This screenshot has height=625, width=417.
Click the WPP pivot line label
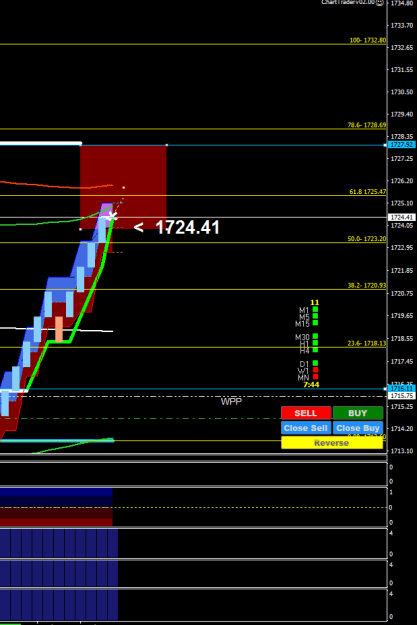(x=231, y=401)
